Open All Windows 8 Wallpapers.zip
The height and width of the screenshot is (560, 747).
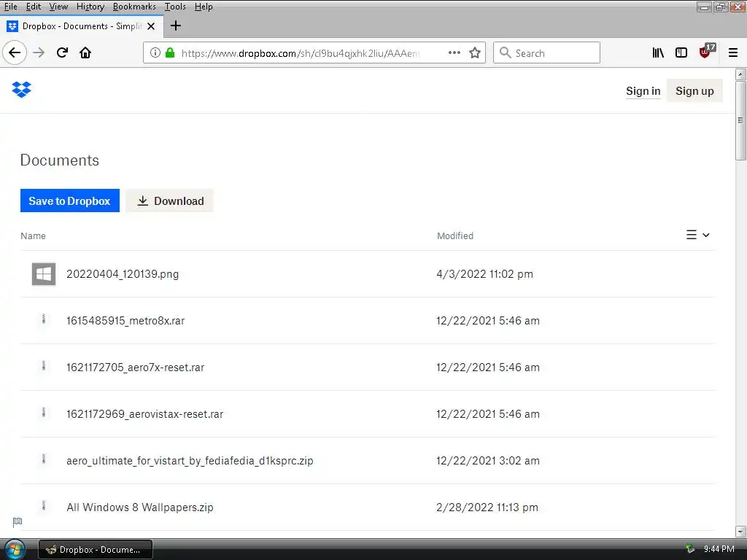(x=139, y=507)
